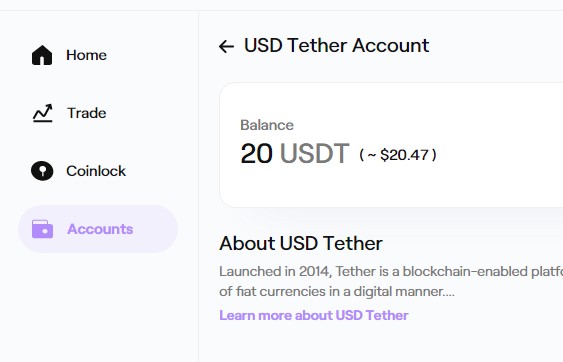Open the Home menu label

tap(87, 55)
